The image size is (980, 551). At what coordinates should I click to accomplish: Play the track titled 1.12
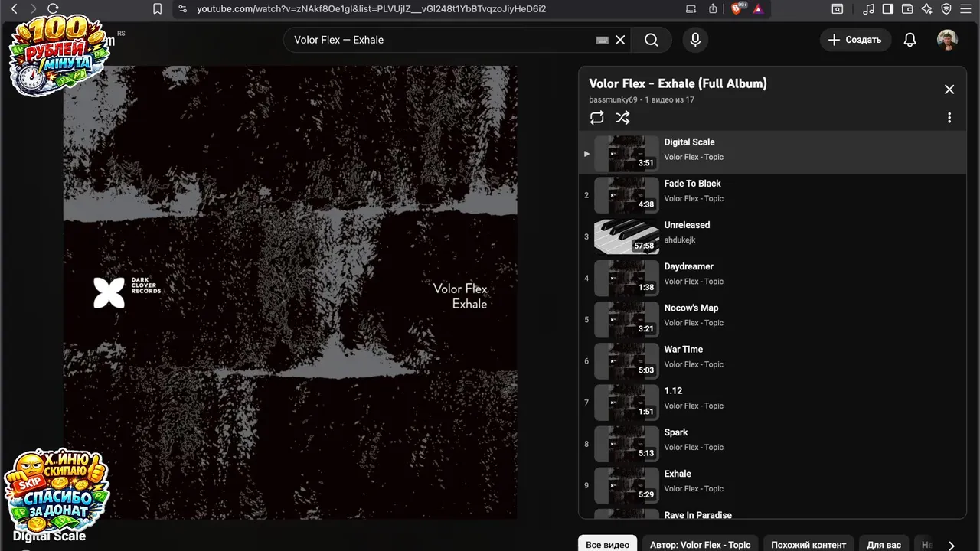point(773,401)
